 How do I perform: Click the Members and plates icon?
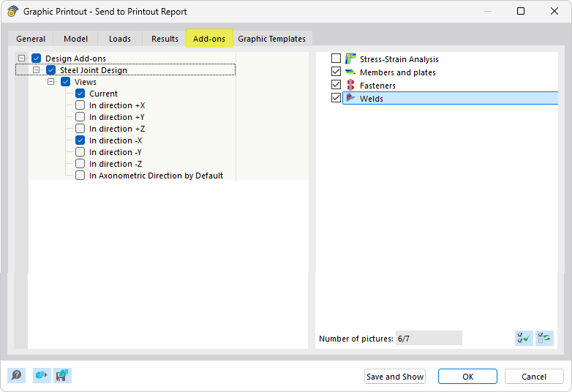(350, 72)
